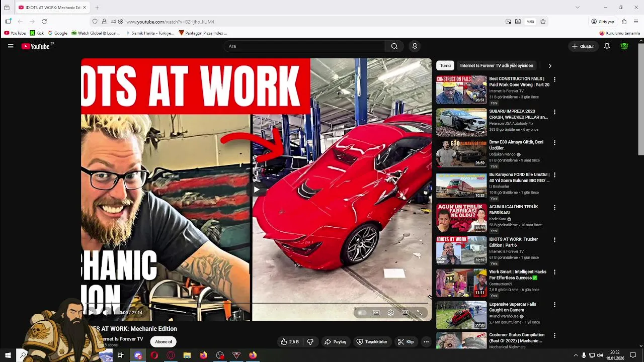Viewport: 644px width, 362px height.
Task: Click the Paylaş share button
Action: pyautogui.click(x=335, y=342)
